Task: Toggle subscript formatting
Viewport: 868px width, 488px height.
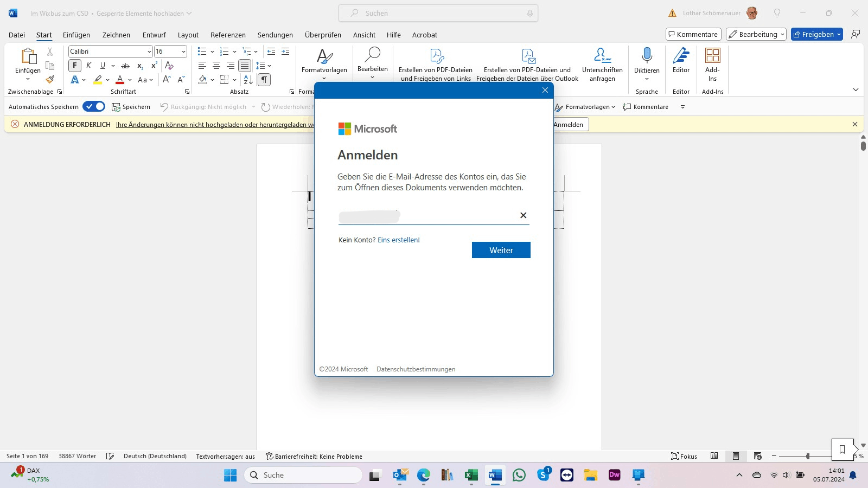Action: coord(140,66)
